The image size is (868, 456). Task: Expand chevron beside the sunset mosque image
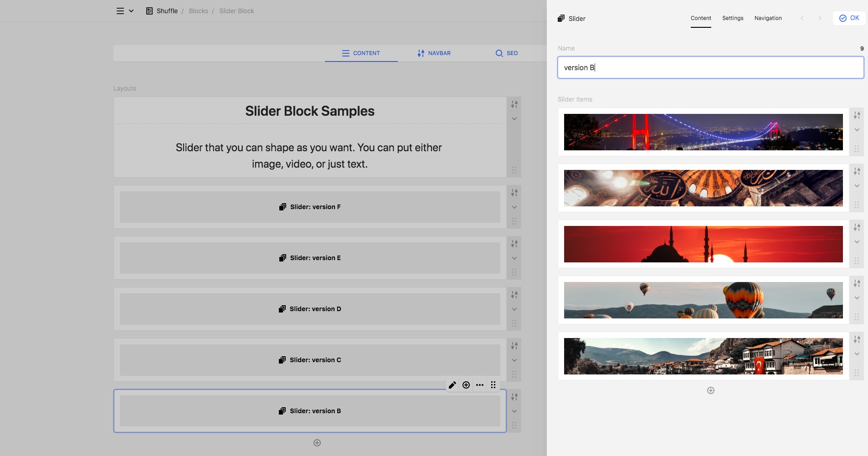[x=857, y=242]
